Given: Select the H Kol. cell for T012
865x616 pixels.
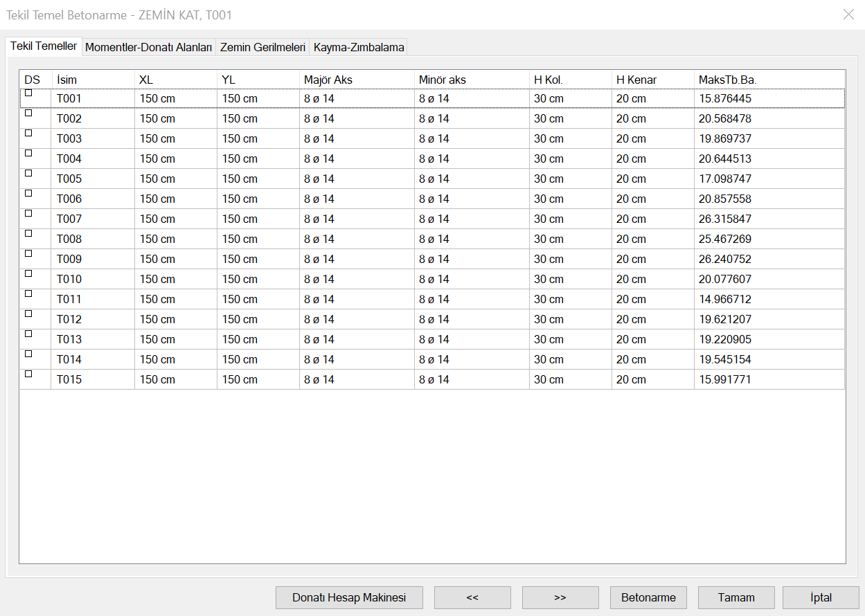Looking at the screenshot, I should click(x=549, y=319).
